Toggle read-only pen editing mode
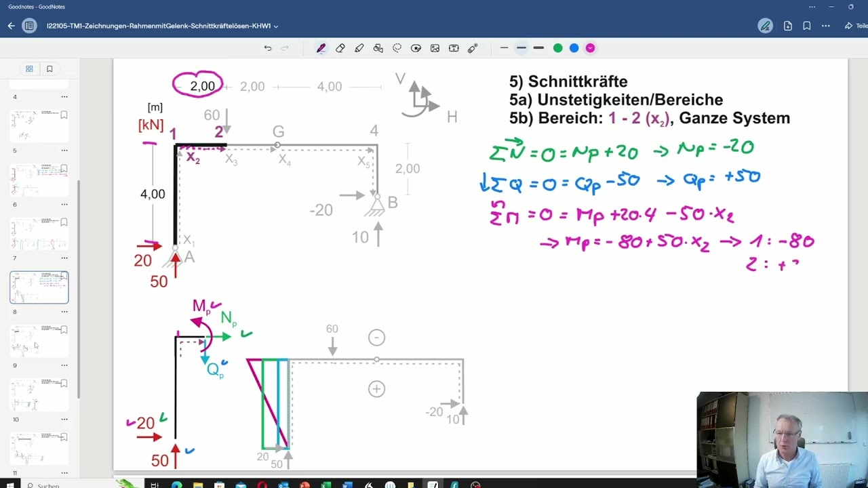 click(x=766, y=26)
